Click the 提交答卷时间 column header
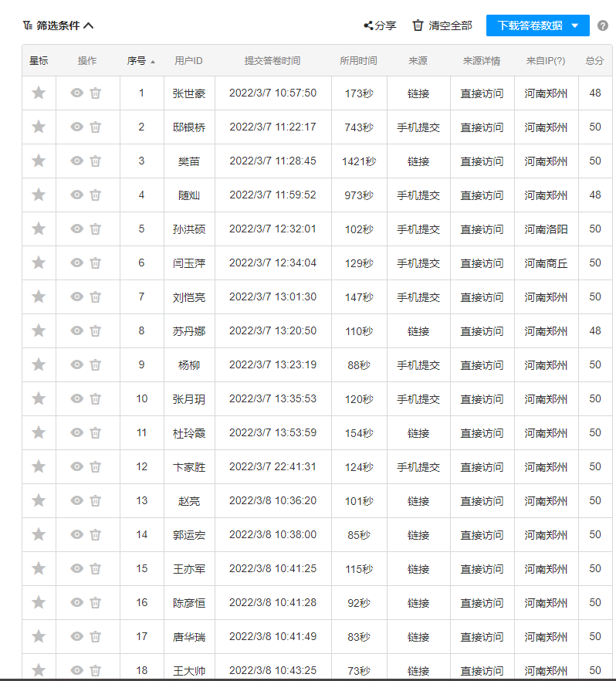616x681 pixels. point(272,61)
